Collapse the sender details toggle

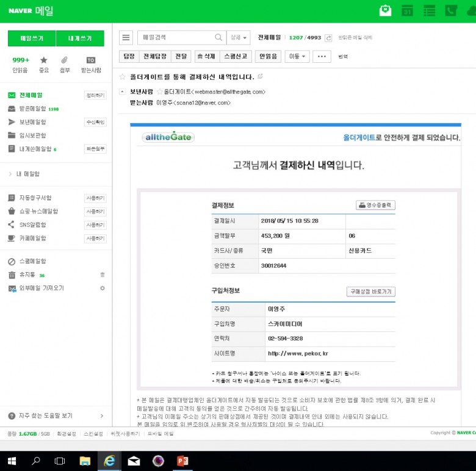[x=123, y=92]
